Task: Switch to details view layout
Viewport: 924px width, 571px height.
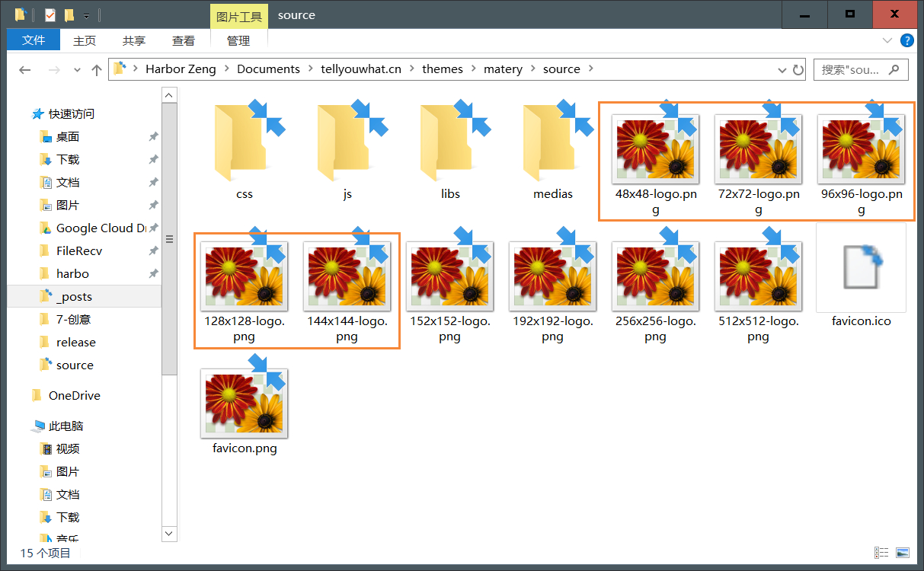Action: click(881, 553)
